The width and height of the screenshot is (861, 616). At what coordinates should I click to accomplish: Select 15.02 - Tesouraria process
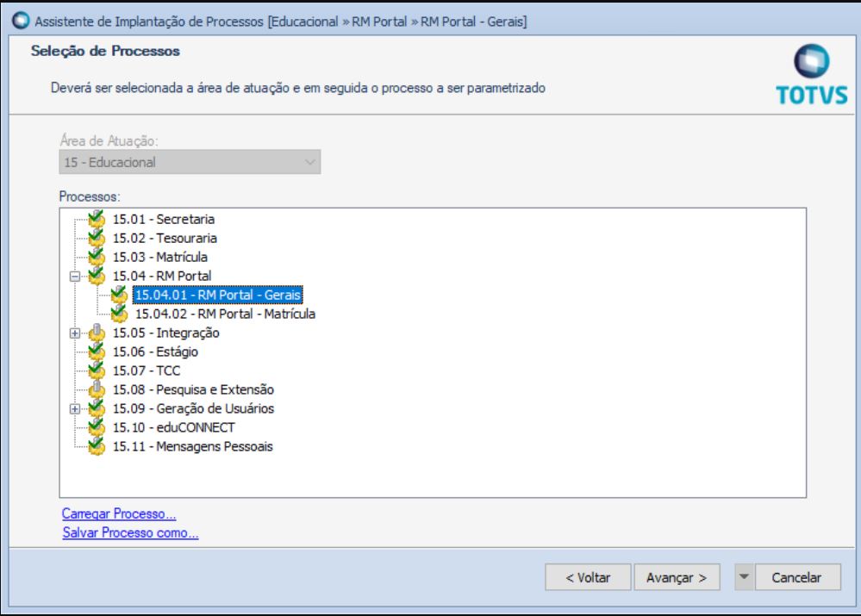[x=165, y=239]
